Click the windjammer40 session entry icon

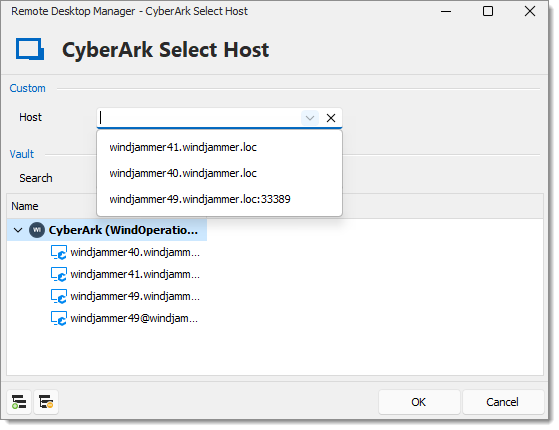(x=58, y=252)
